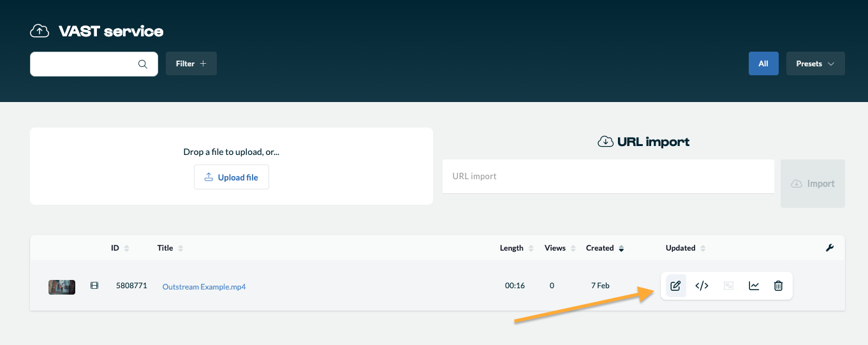Sort the table by Created column
Viewport: 868px width, 345px height.
[605, 248]
